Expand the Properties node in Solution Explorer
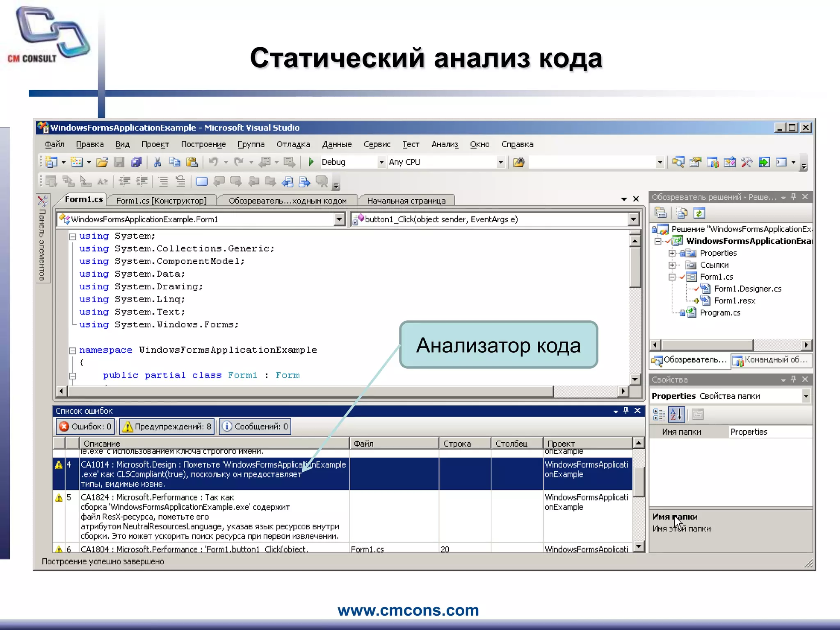Screen dimensions: 840x630 (672, 253)
